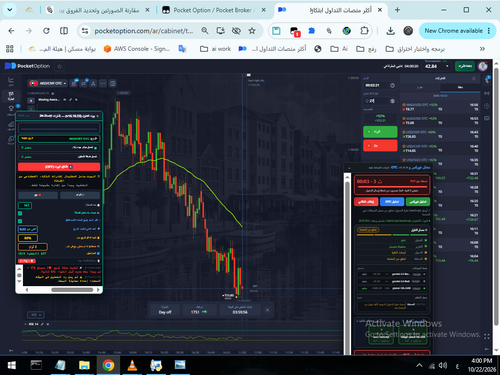500x375 pixels.
Task: Edit the RSI 14 indicator settings
Action: pos(42,324)
